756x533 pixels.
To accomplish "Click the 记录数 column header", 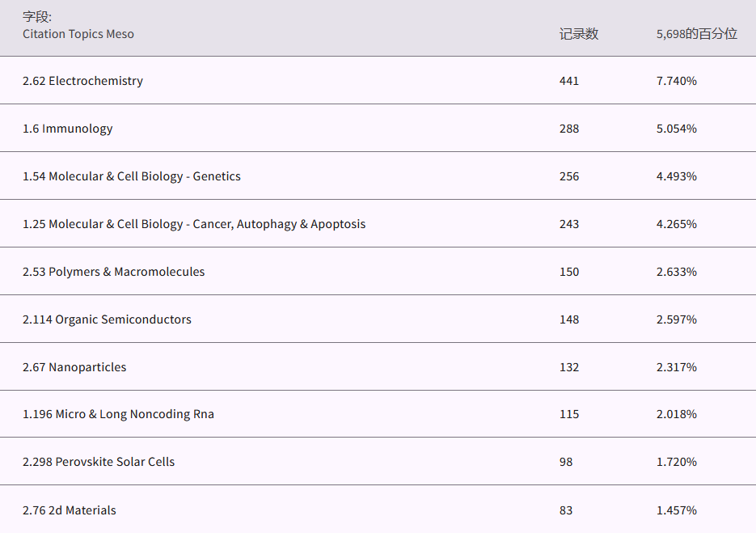I will click(x=578, y=34).
